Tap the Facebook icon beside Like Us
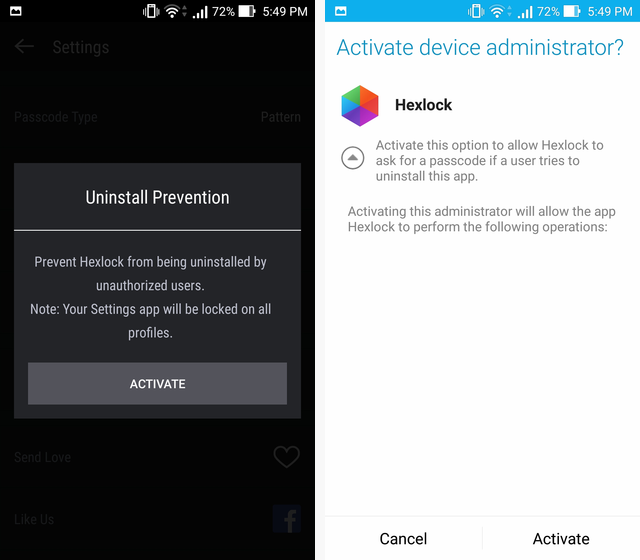This screenshot has height=560, width=640. click(x=287, y=519)
